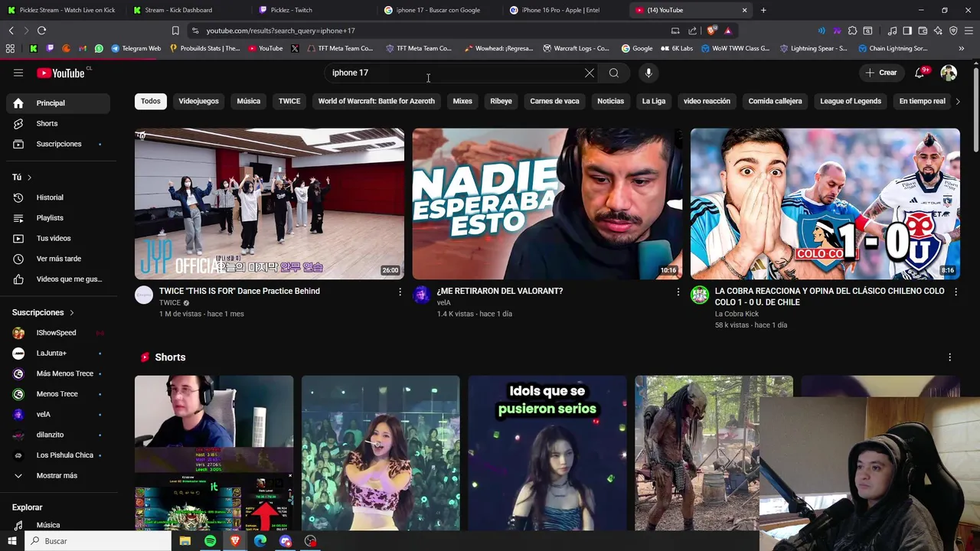This screenshot has width=980, height=551.
Task: Open Los Pishula Chica subscription channel
Action: pos(57,455)
